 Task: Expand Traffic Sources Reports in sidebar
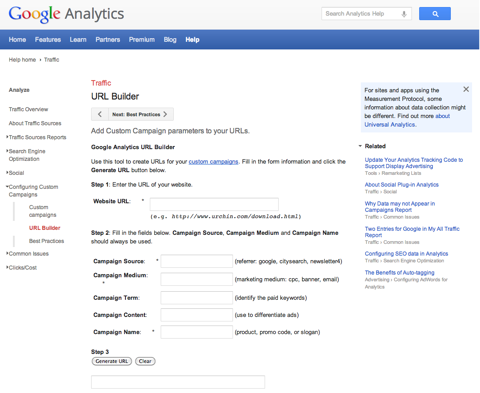[x=7, y=137]
